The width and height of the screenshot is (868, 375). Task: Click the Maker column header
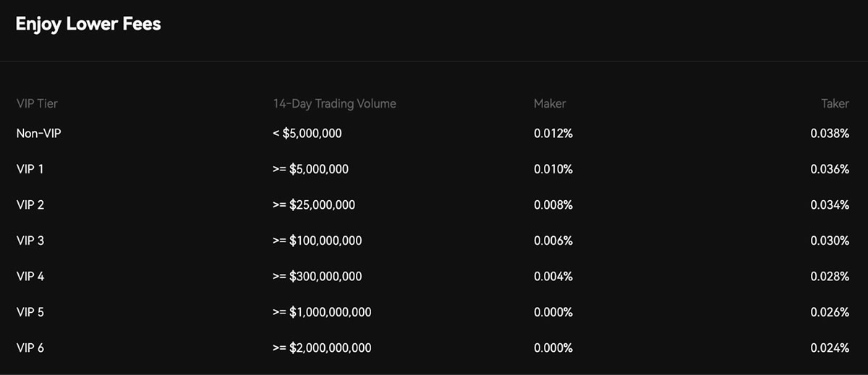[x=550, y=103]
